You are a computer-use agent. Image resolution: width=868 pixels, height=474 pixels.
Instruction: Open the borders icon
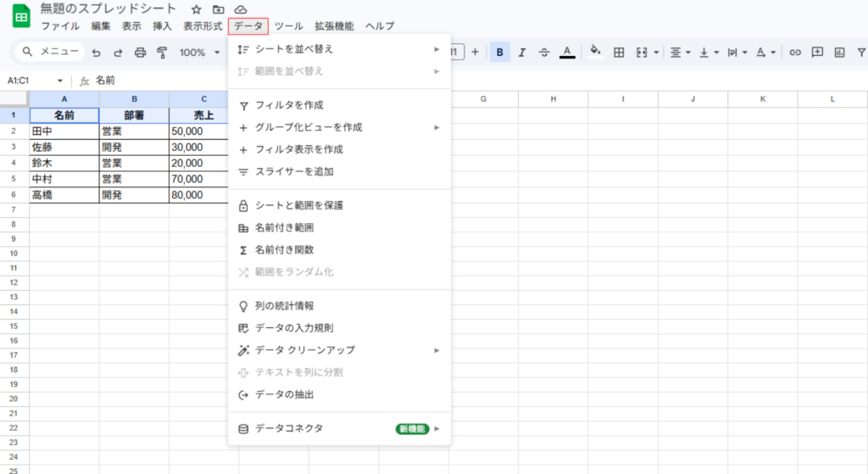pos(619,52)
